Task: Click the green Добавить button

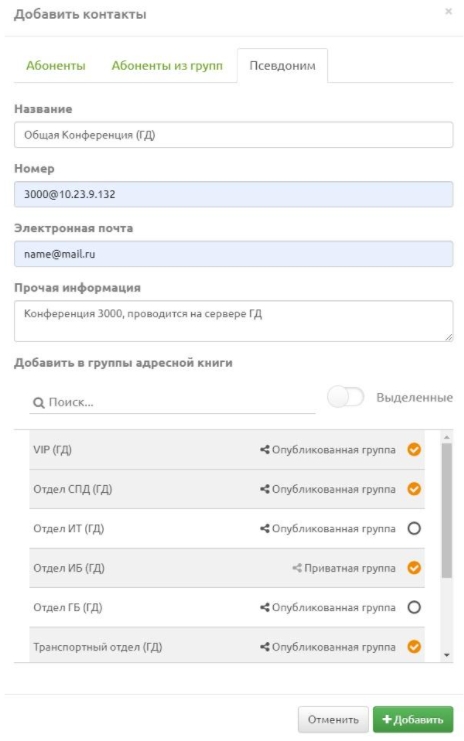Action: pyautogui.click(x=413, y=719)
